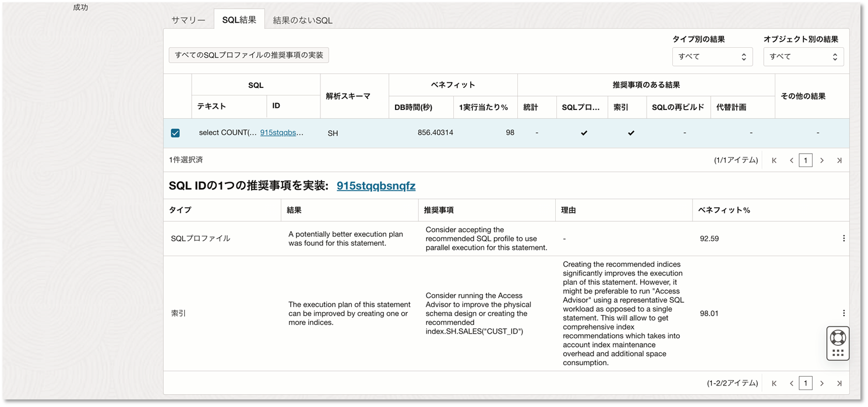Open the タイプ別の結果 dropdown
Screen dimensions: 868x407
point(712,56)
